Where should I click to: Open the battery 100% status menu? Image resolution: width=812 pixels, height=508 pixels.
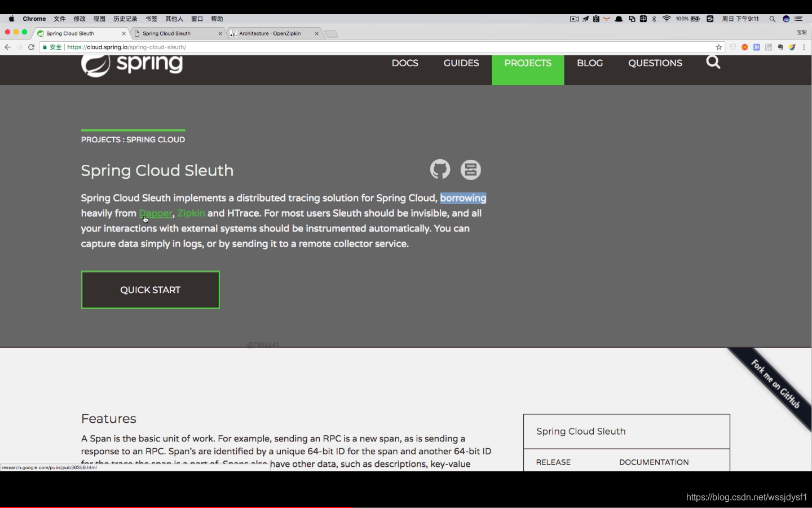pos(688,19)
